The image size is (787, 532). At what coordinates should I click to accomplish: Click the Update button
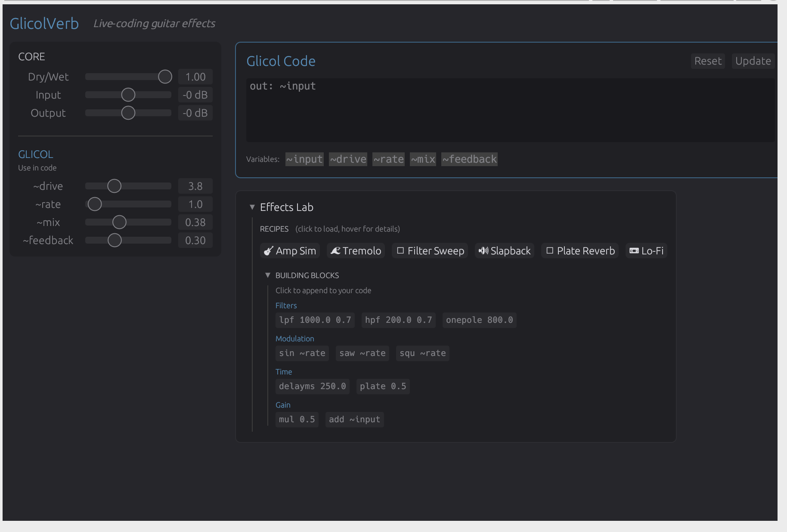point(753,61)
